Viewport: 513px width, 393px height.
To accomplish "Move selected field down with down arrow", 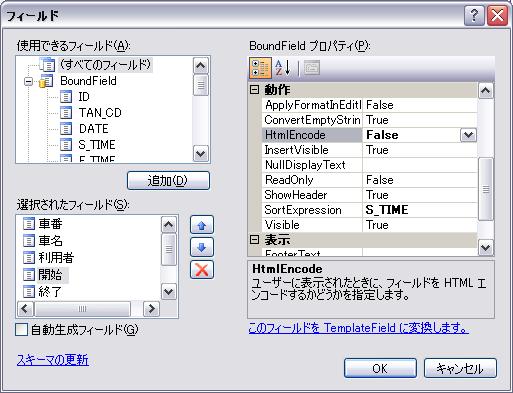I will [202, 247].
